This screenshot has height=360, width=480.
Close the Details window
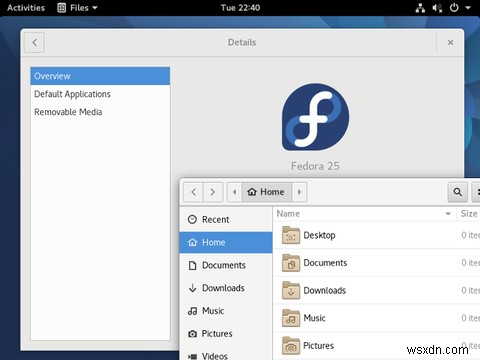click(x=450, y=43)
